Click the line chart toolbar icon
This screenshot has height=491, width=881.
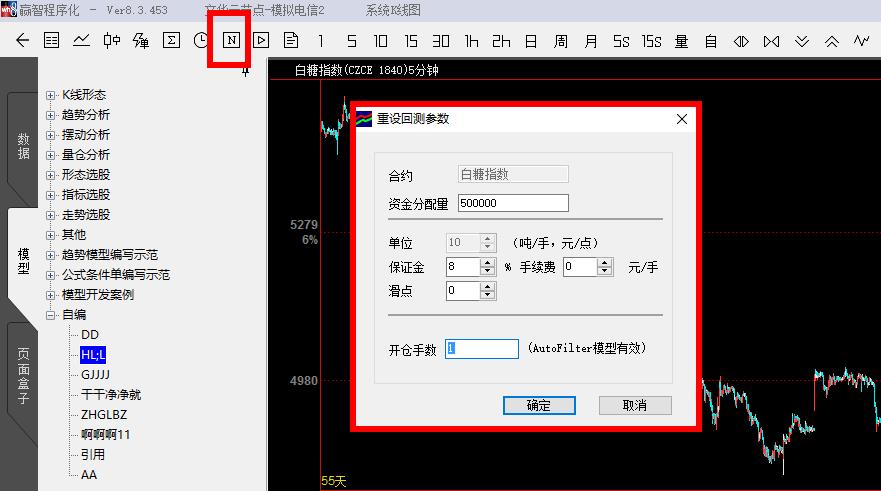81,41
